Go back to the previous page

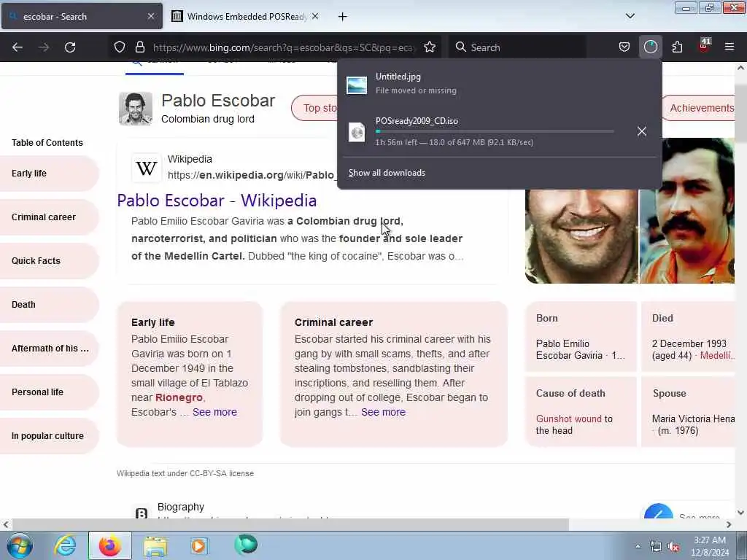[x=18, y=47]
